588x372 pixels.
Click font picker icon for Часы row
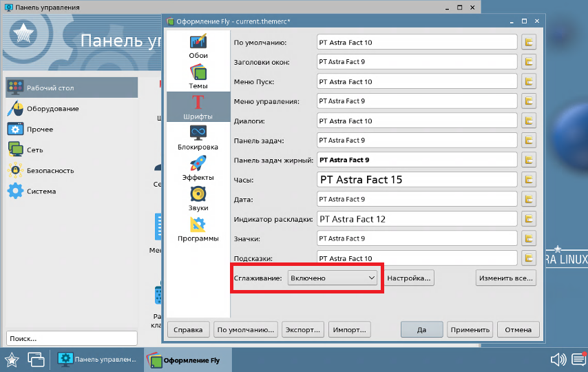pos(529,180)
